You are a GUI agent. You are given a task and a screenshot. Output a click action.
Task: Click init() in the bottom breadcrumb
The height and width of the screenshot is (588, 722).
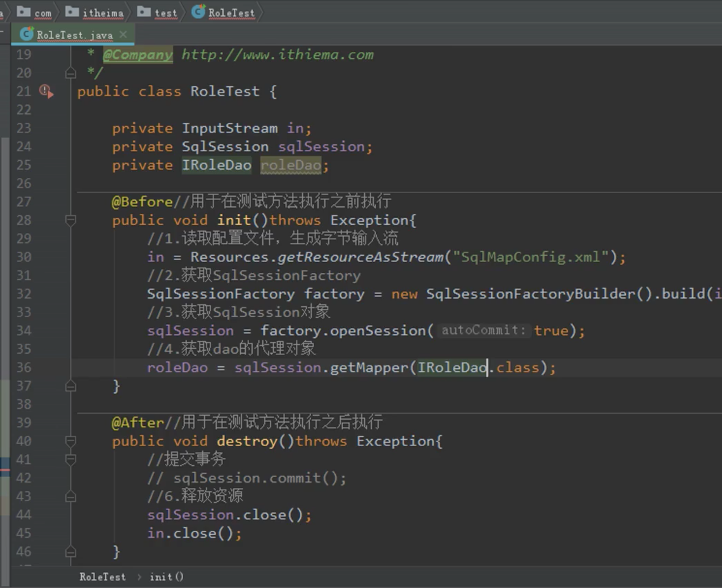pos(166,577)
